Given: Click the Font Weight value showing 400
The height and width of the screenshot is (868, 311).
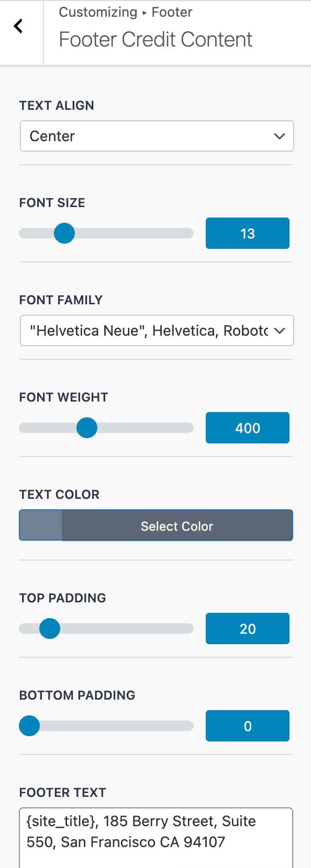Looking at the screenshot, I should [247, 428].
